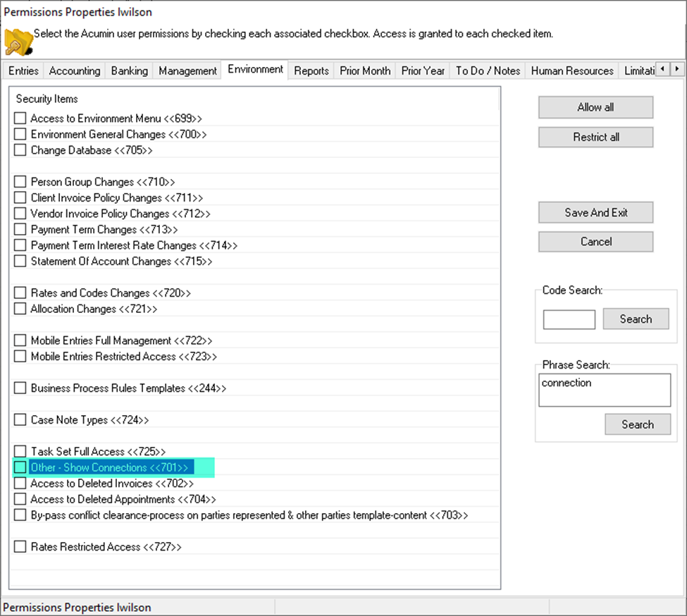
Task: Toggle Statement Of Account Changes <<715>>
Action: [x=20, y=261]
